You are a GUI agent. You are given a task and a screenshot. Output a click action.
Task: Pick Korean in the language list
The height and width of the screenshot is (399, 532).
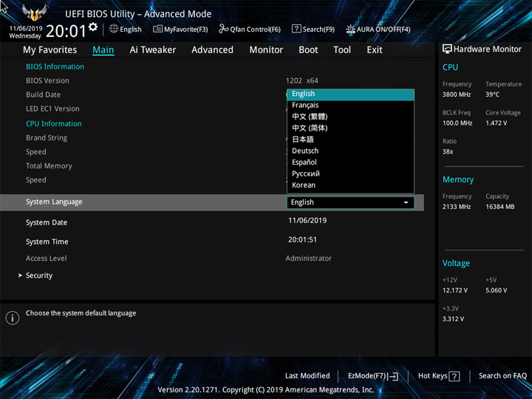point(350,185)
